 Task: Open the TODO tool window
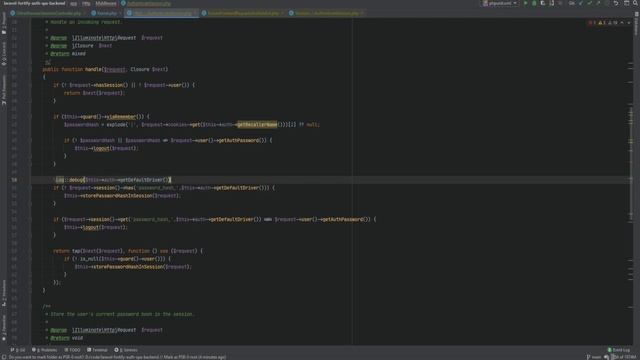(x=72, y=350)
